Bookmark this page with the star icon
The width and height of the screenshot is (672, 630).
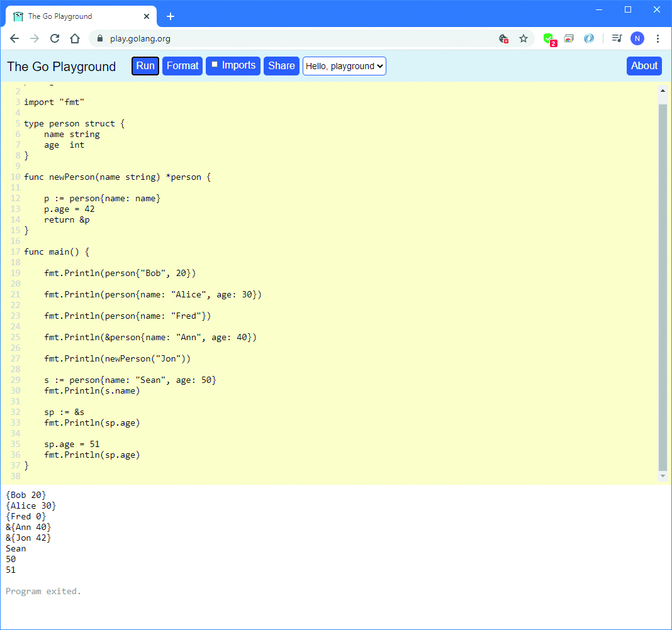[524, 38]
